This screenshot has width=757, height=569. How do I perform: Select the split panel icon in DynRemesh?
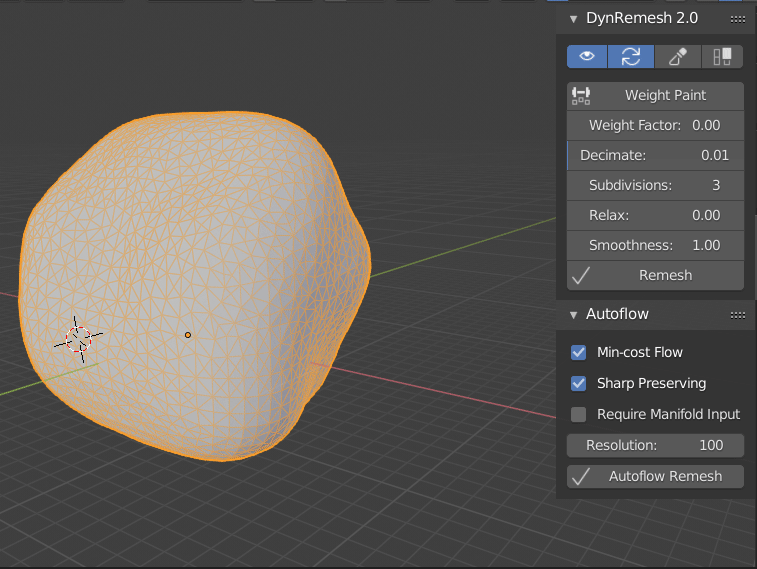722,56
